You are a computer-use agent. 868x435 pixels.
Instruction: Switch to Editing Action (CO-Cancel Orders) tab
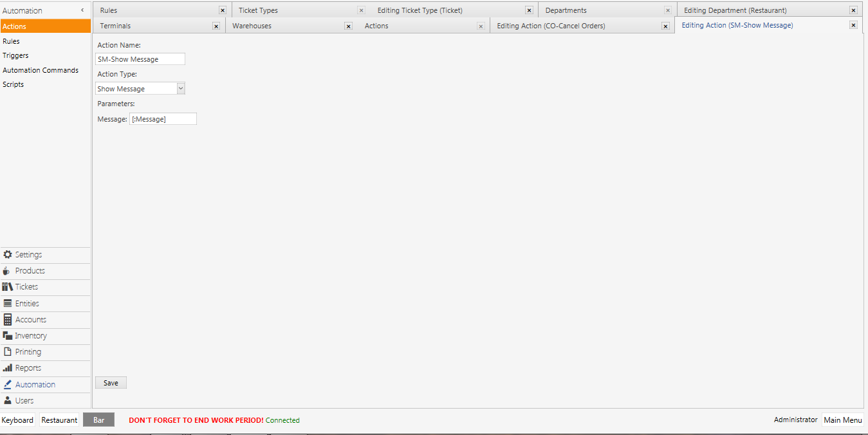(x=551, y=26)
